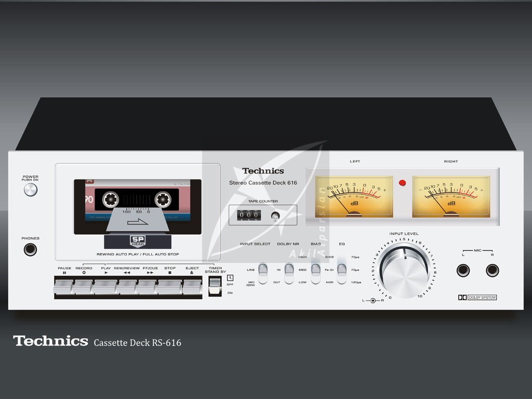Click the Dolby System logo
Screen dimensions: 532x399
(477, 297)
